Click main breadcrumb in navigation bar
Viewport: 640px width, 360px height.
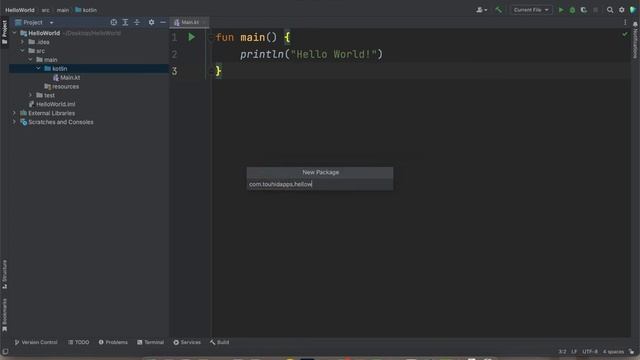pos(62,10)
